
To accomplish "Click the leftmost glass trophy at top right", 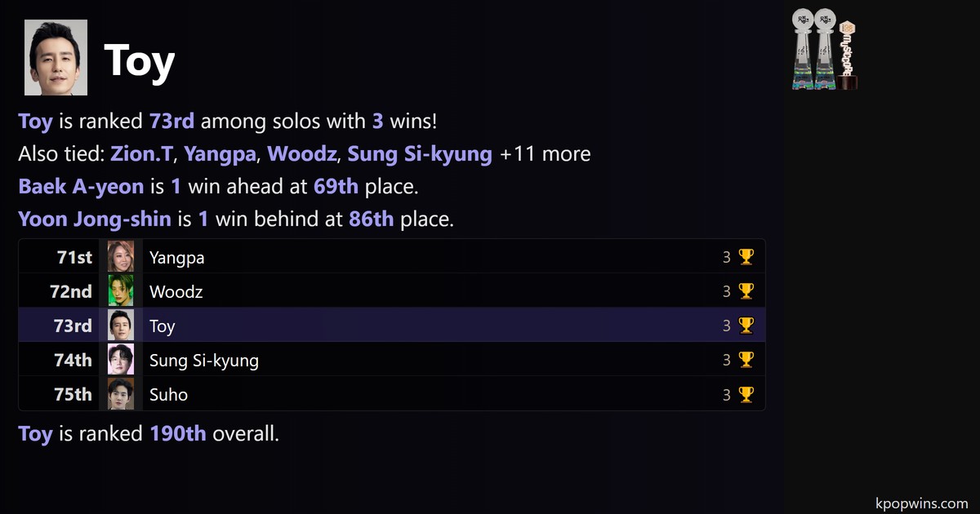I will click(802, 51).
